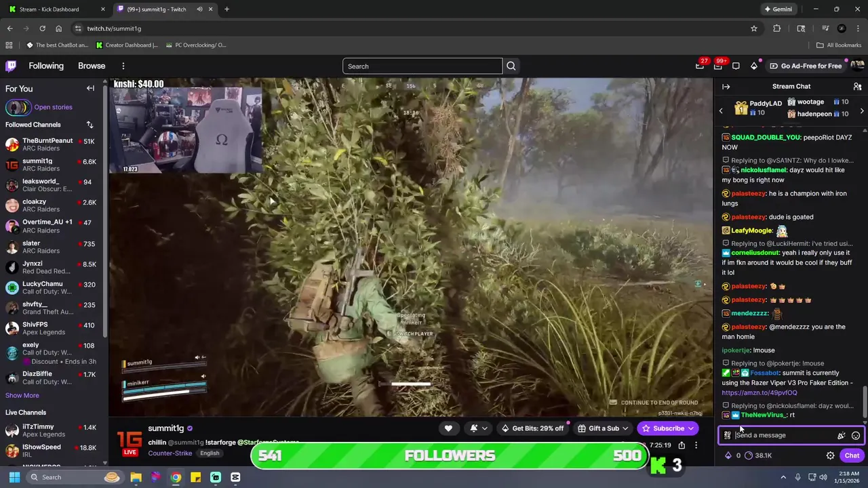Focus the Twitch Search input field

(x=422, y=66)
